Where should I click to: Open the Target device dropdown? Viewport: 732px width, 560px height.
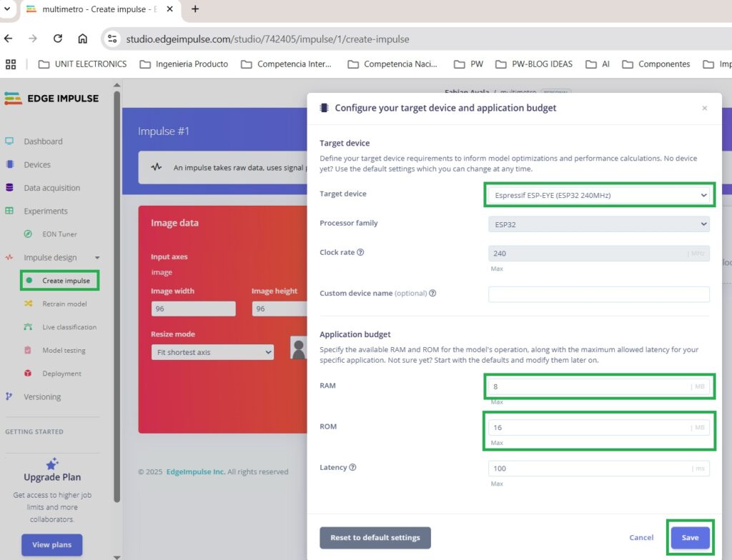tap(598, 195)
